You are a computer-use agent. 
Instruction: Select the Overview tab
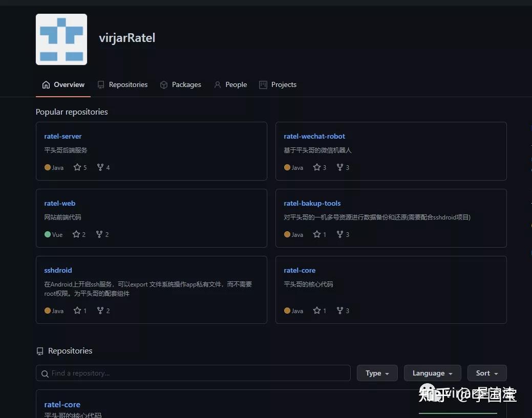click(x=63, y=84)
